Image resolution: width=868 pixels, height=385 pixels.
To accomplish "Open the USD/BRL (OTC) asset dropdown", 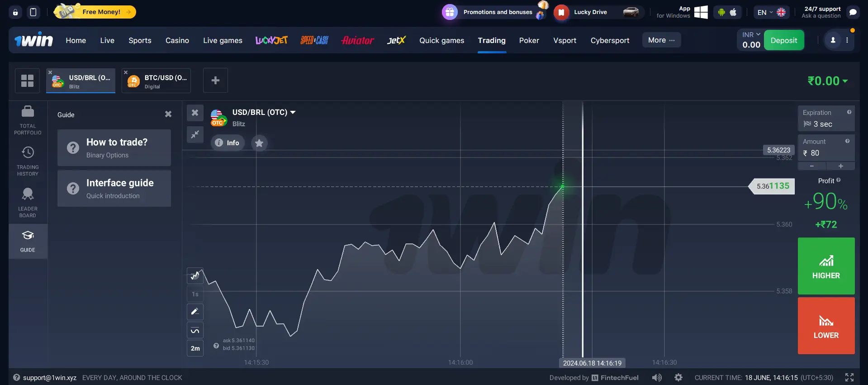I will click(x=264, y=112).
